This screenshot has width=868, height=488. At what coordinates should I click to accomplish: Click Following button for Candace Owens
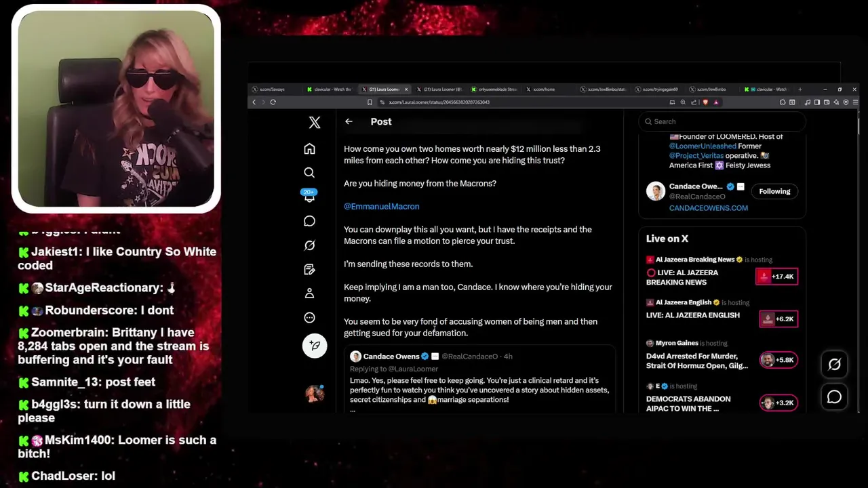(774, 191)
